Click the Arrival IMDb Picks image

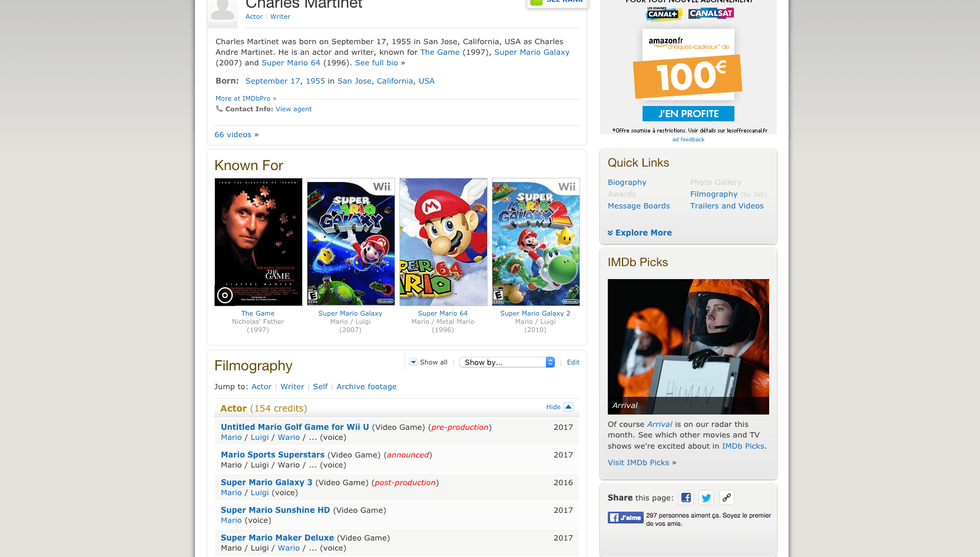coord(688,347)
